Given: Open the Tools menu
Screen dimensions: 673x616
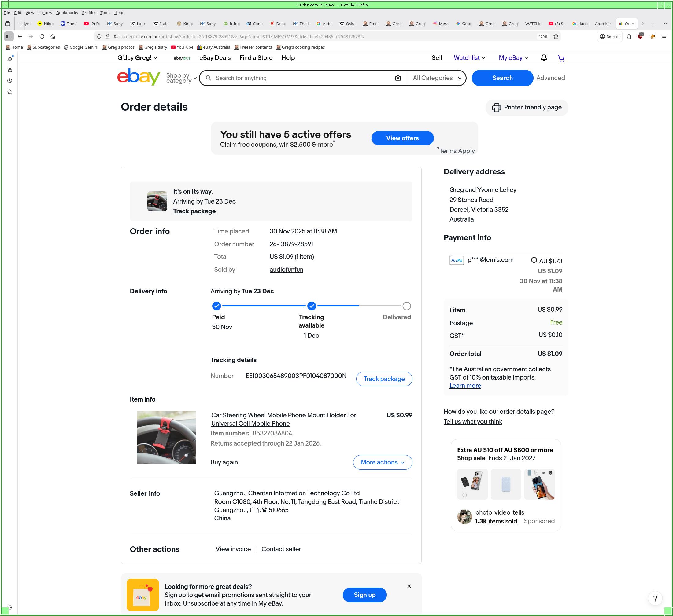Looking at the screenshot, I should click(x=105, y=13).
